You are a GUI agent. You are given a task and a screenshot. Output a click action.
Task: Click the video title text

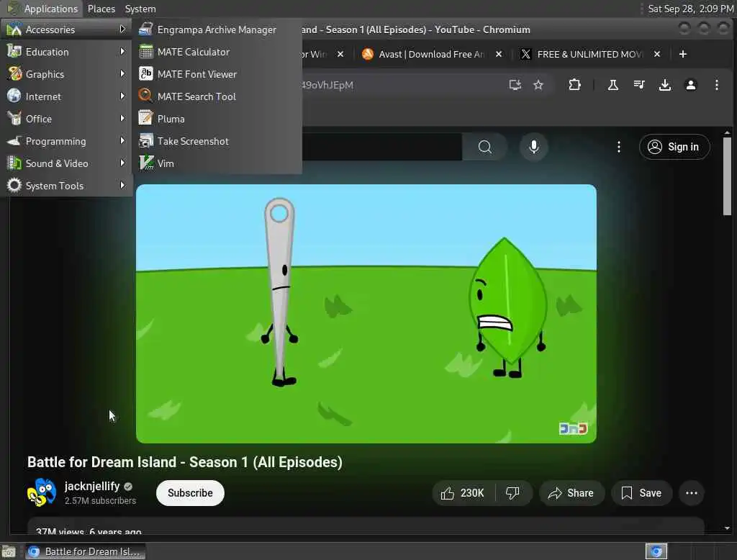pos(185,462)
